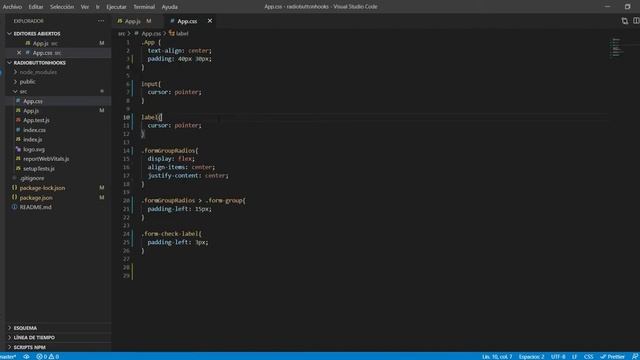Expand the Scripts NPM panel
This screenshot has width=640, height=360.
(x=30, y=347)
